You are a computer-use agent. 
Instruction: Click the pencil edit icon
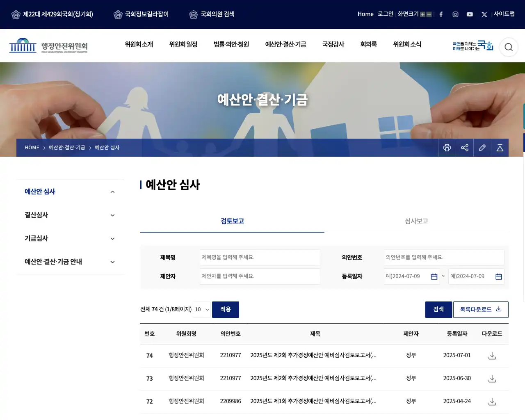[482, 148]
